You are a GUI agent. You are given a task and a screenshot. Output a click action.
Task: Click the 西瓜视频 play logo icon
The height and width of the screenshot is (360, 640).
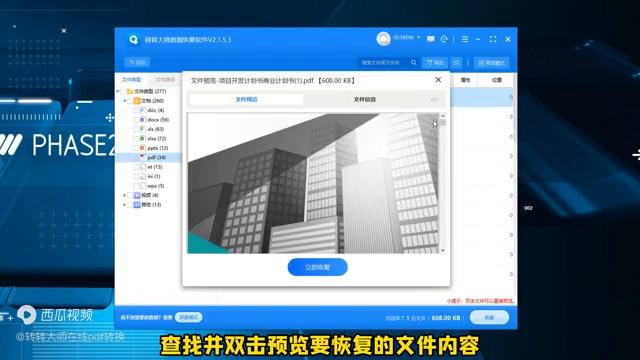(27, 315)
